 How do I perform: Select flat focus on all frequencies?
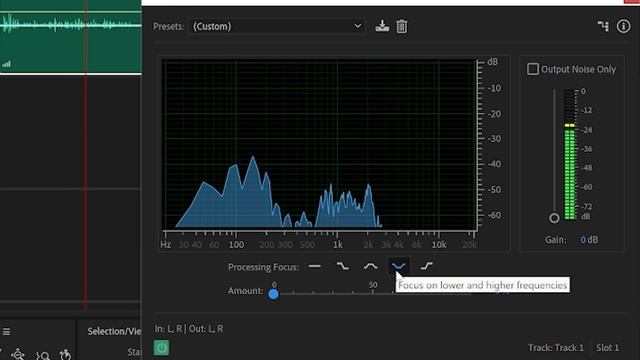pyautogui.click(x=315, y=267)
